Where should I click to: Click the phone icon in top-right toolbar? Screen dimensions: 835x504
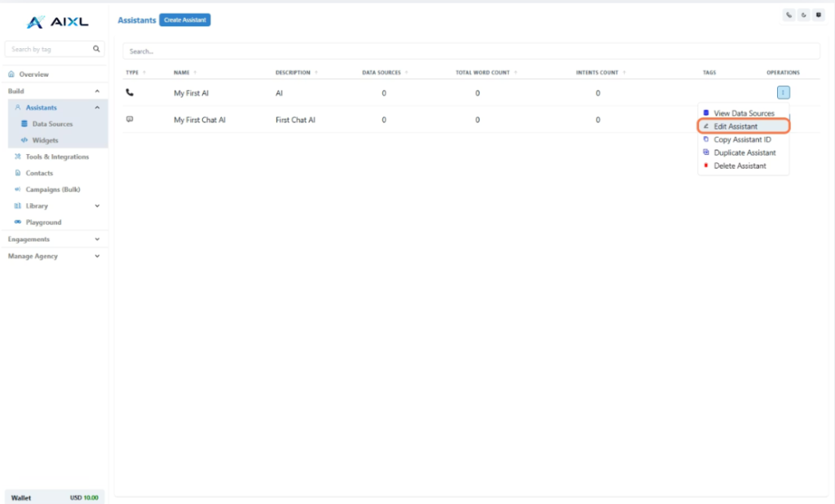[x=789, y=15]
